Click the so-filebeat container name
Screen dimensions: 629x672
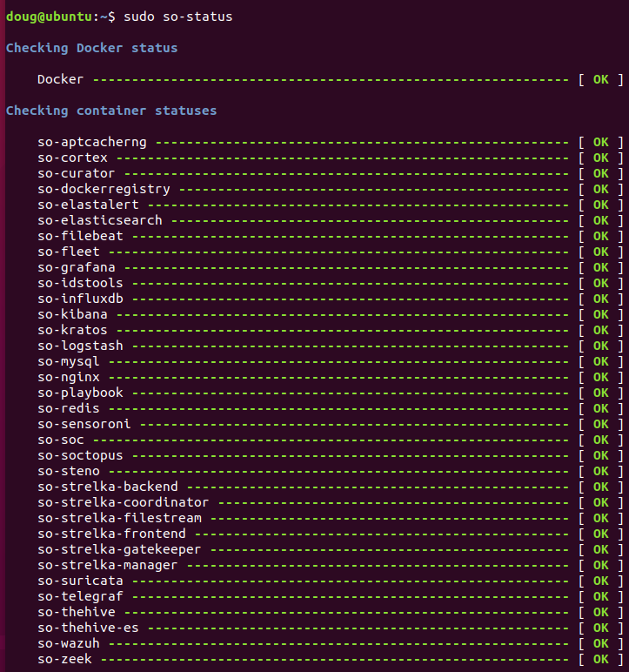click(80, 236)
